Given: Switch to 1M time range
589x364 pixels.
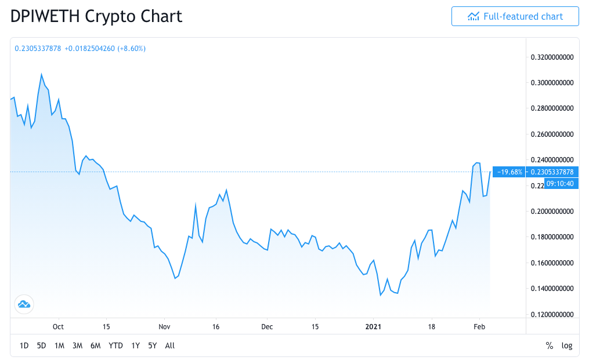Looking at the screenshot, I should [59, 345].
